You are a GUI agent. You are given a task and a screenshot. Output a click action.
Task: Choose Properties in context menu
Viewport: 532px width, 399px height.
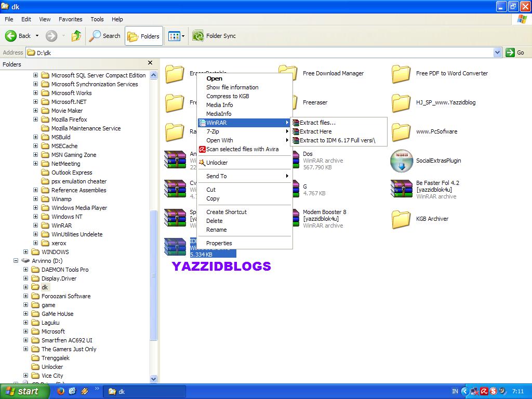pos(245,243)
